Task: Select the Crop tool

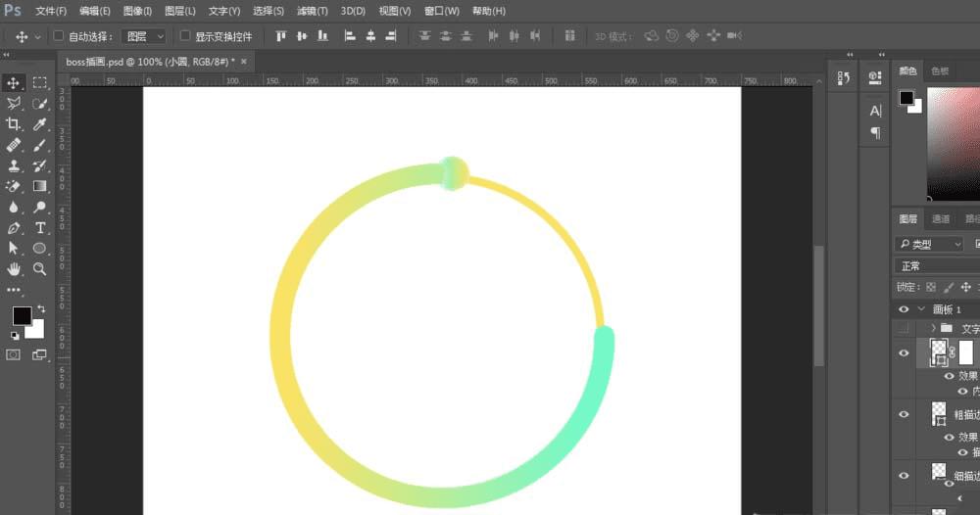Action: (13, 124)
